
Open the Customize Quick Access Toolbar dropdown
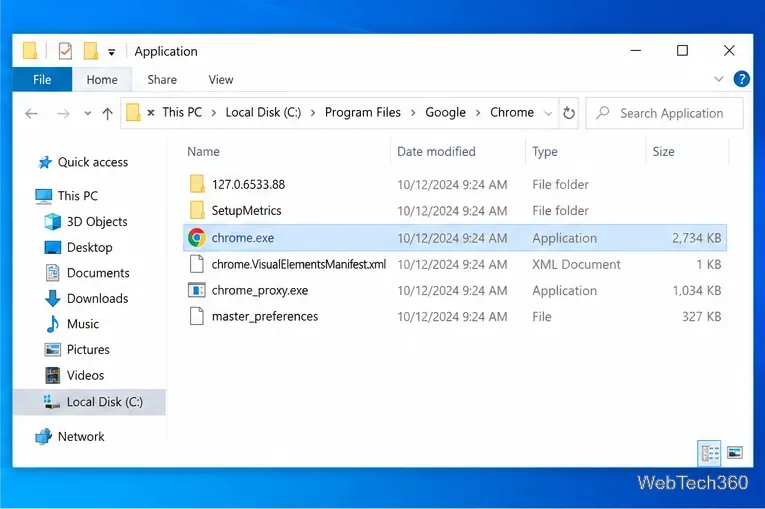[x=112, y=52]
